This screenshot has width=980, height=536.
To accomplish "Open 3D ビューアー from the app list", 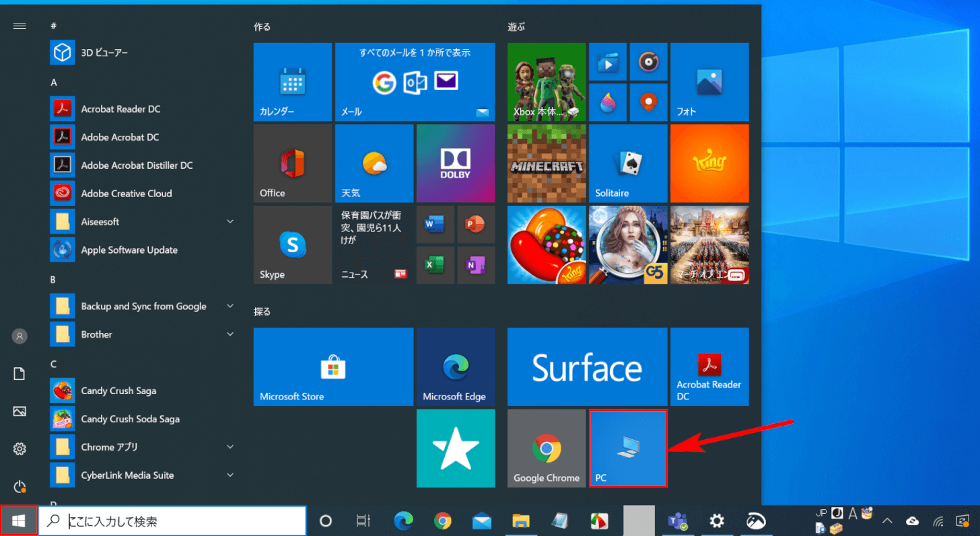I will (x=143, y=52).
